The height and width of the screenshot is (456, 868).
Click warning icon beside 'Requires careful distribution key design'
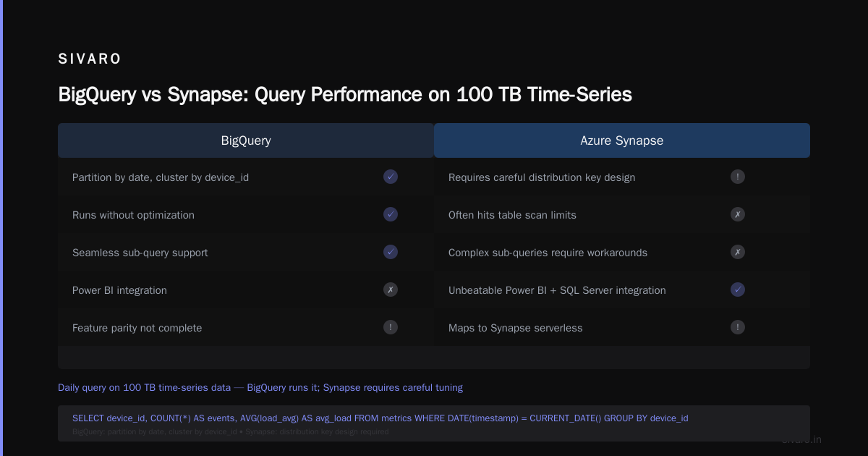click(x=738, y=177)
